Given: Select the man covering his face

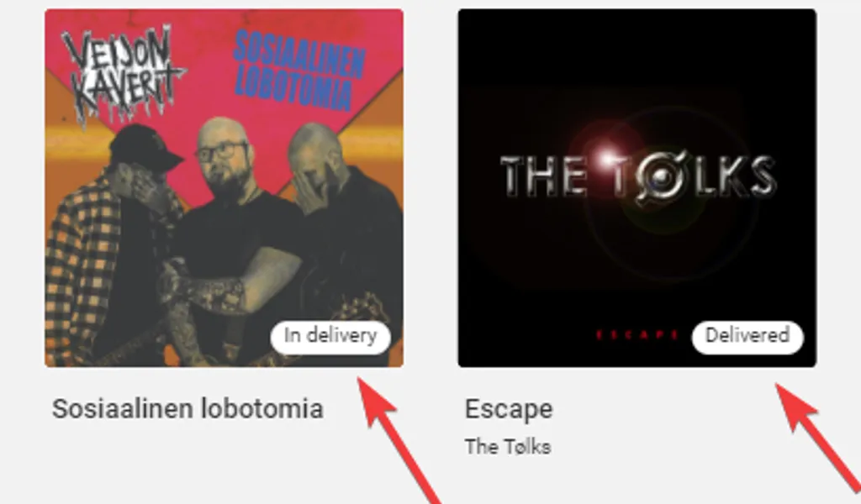Looking at the screenshot, I should point(341,236).
